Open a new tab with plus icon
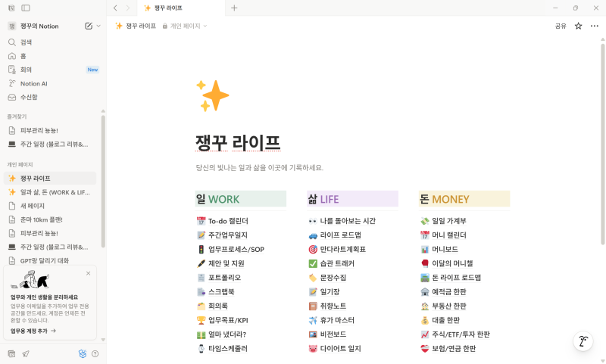Viewport: 606px width, 364px height. tap(234, 8)
